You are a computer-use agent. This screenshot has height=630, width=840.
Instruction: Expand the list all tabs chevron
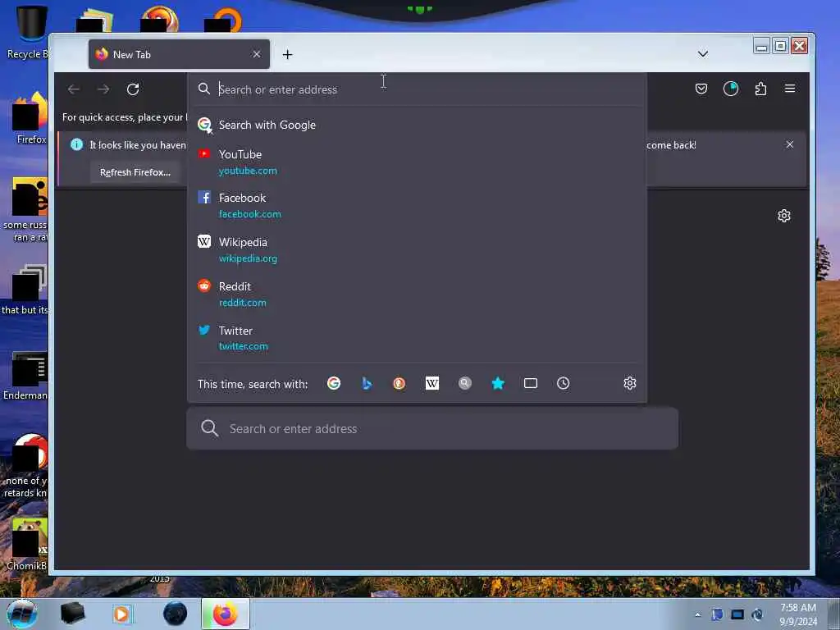703,54
